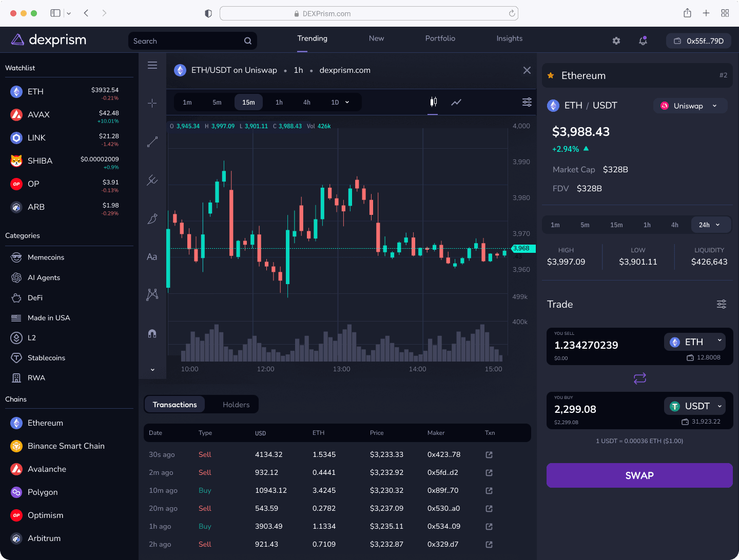Viewport: 739px width, 560px height.
Task: Switch to candlestick chart view
Action: click(434, 102)
